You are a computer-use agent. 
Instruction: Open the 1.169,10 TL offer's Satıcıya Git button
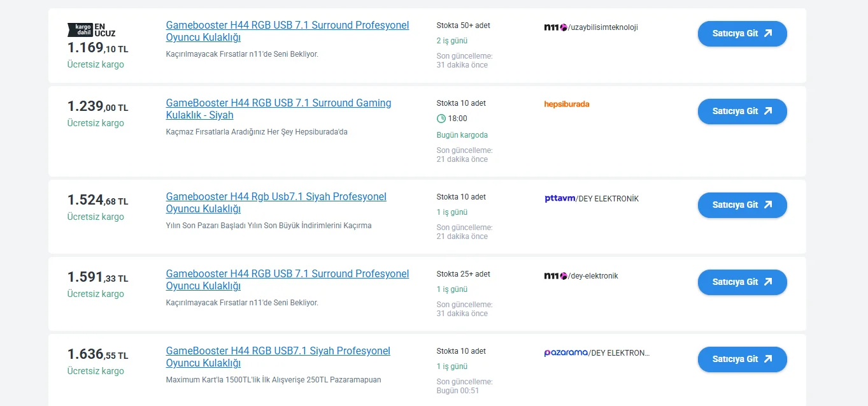click(x=742, y=34)
